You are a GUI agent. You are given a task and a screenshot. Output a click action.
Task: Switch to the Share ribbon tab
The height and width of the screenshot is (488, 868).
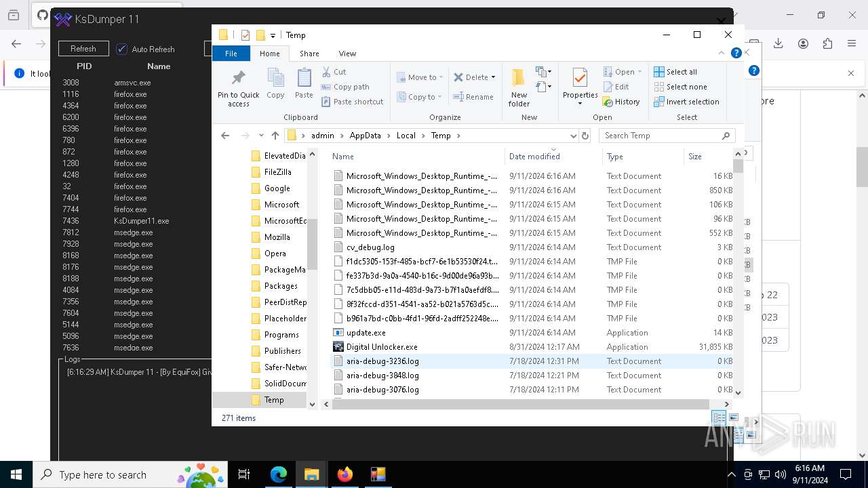[309, 54]
